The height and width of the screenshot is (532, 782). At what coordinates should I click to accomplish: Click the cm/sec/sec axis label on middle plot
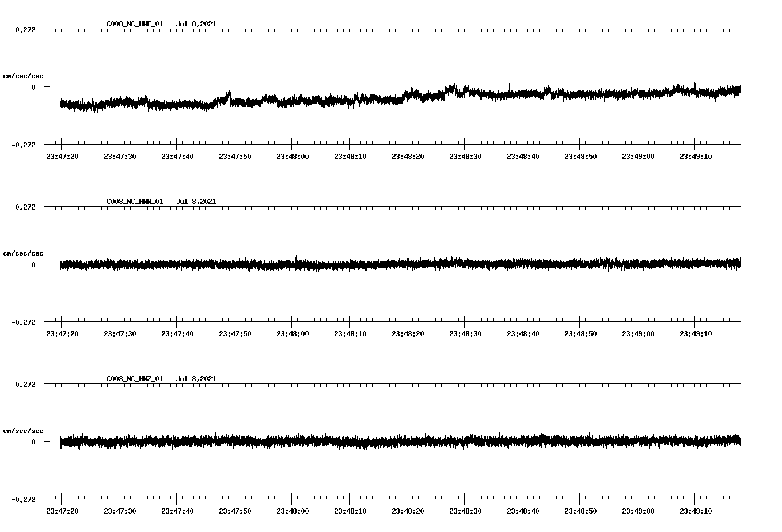pyautogui.click(x=24, y=253)
